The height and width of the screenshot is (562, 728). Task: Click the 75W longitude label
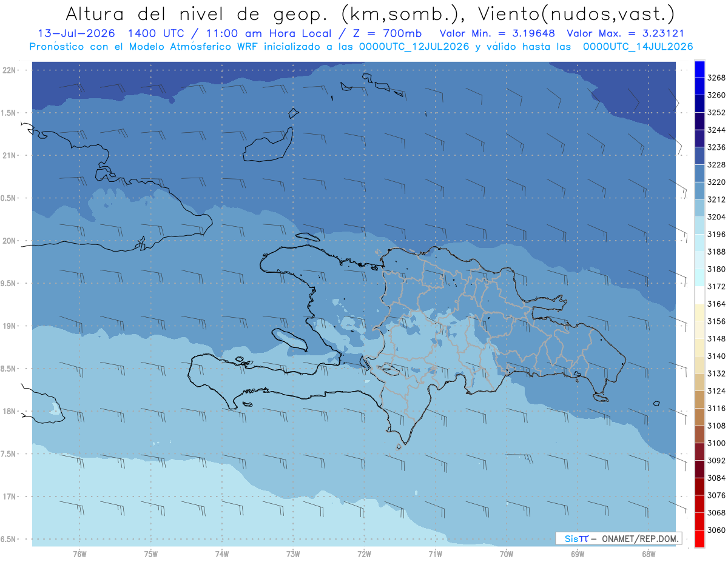tap(151, 554)
